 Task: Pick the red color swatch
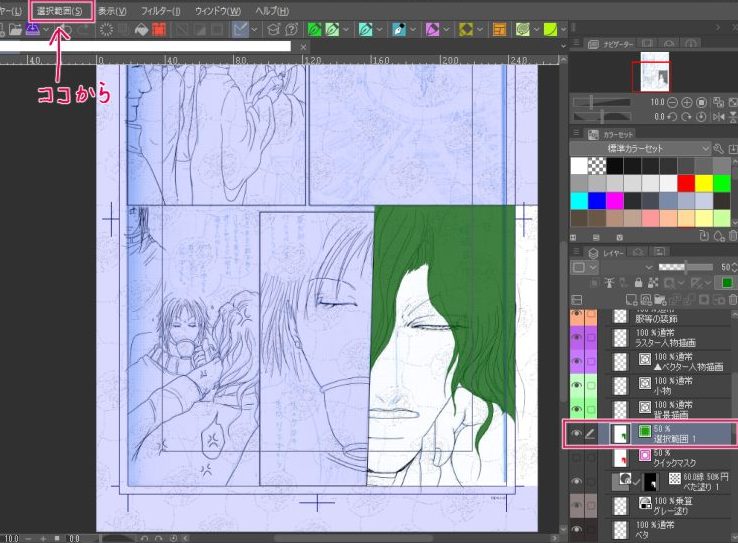point(685,183)
